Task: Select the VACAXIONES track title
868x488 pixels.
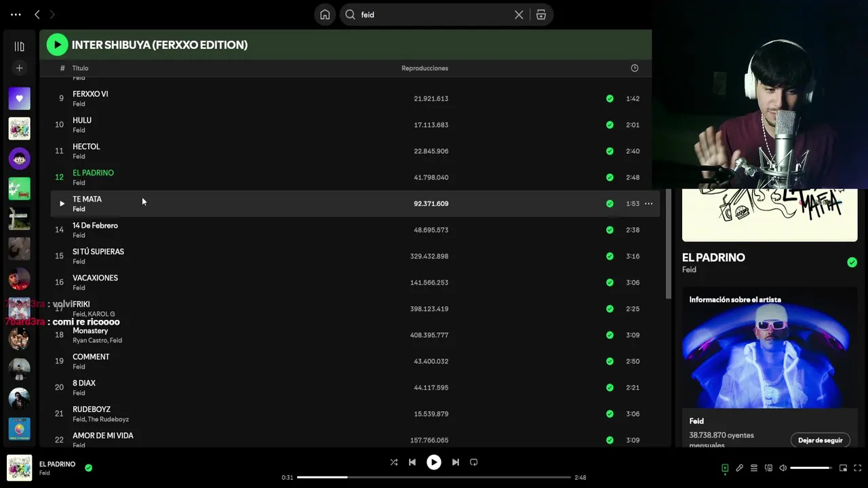Action: [95, 278]
